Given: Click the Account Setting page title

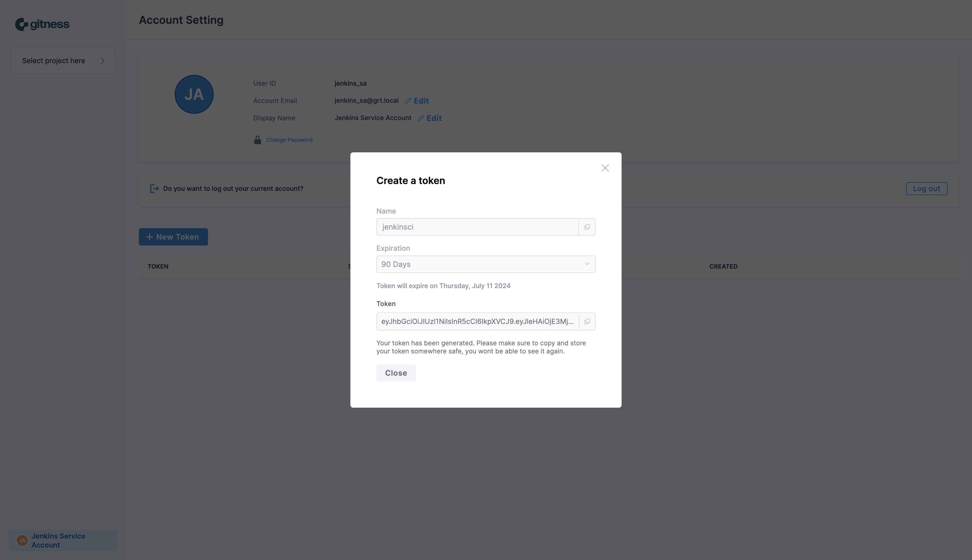Looking at the screenshot, I should click(x=181, y=20).
